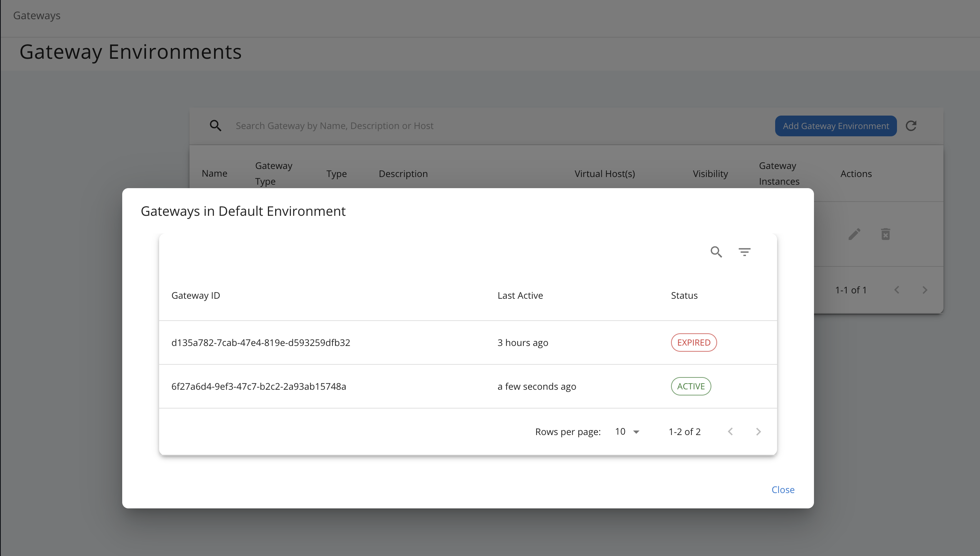Go to the next page in the dialog table

coord(758,432)
